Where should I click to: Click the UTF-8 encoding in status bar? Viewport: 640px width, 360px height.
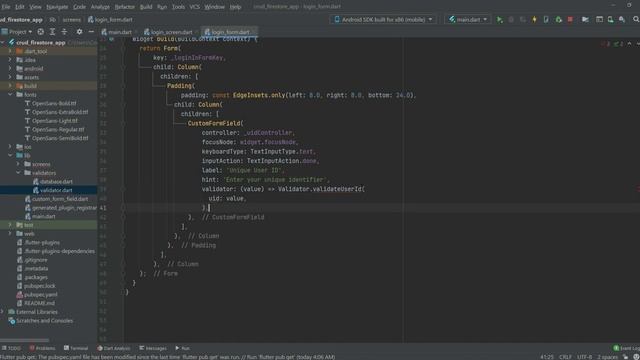tap(584, 357)
